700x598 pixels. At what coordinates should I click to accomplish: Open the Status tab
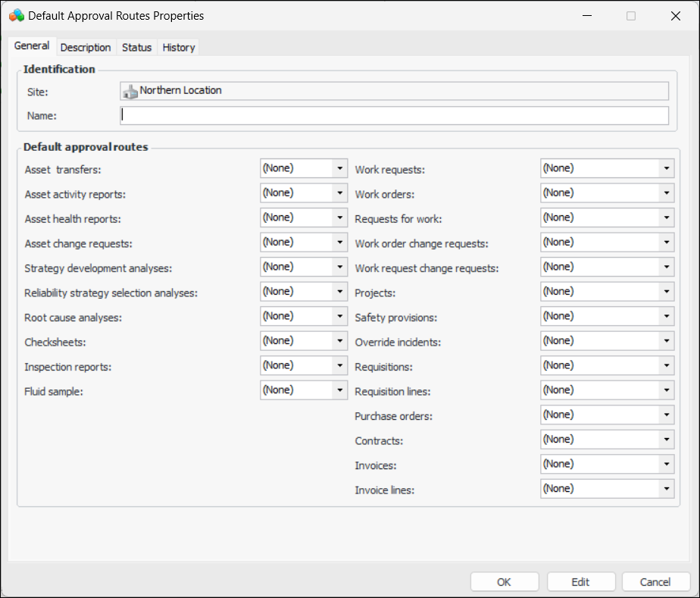[136, 47]
